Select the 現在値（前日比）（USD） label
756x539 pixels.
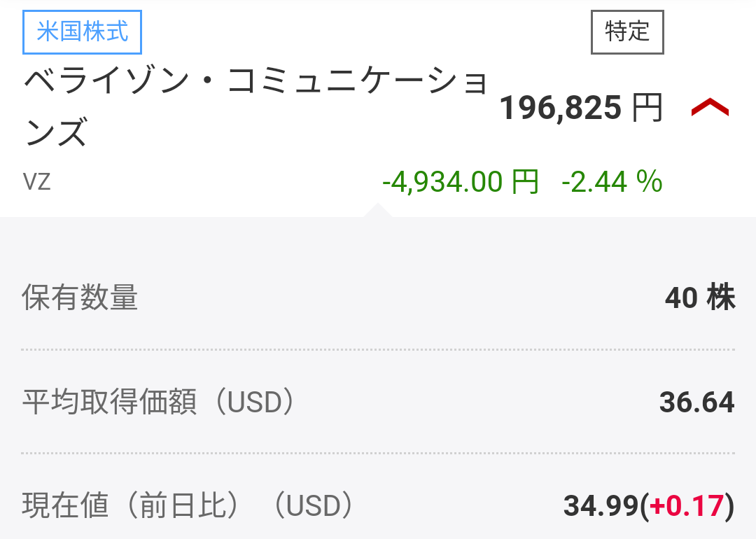coord(187,506)
